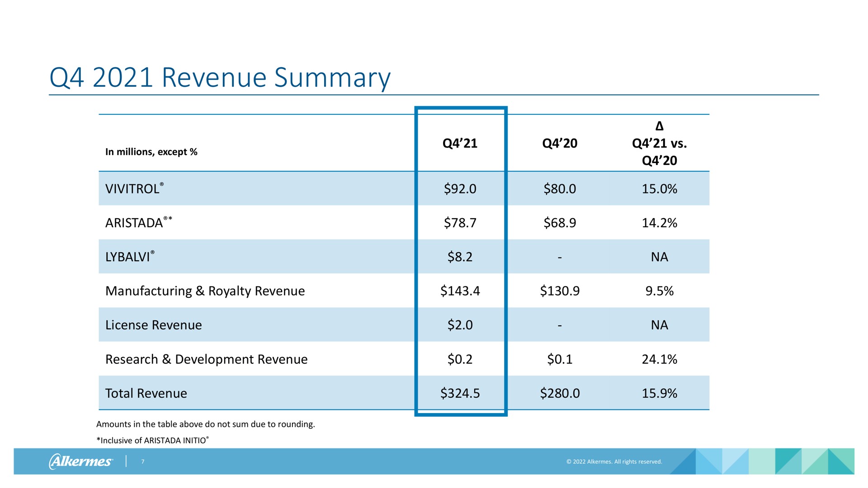Screen dimensions: 868x488
Task: Click 'Manufacturing & Royalty Revenue' label
Action: (x=205, y=291)
